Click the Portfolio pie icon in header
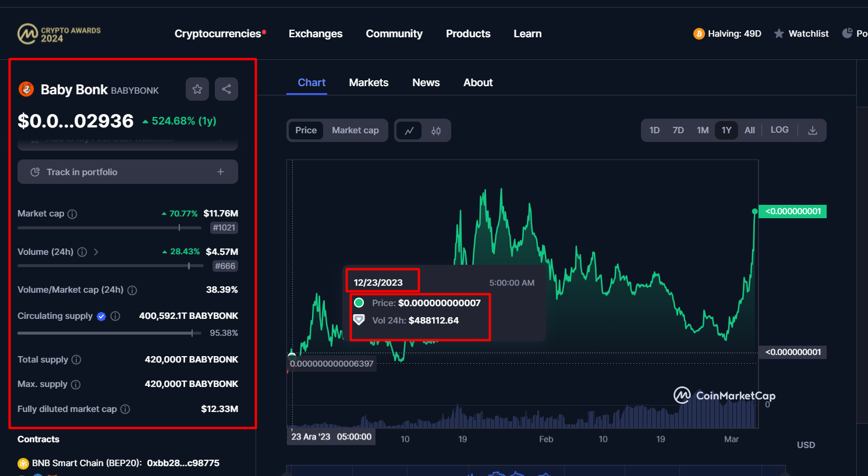Image resolution: width=868 pixels, height=476 pixels. (x=848, y=34)
